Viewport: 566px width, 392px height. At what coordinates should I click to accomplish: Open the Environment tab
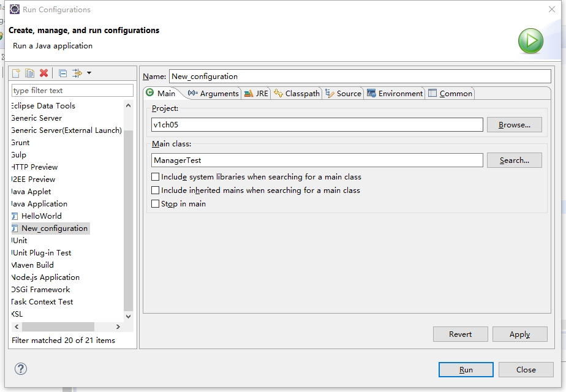pos(395,94)
